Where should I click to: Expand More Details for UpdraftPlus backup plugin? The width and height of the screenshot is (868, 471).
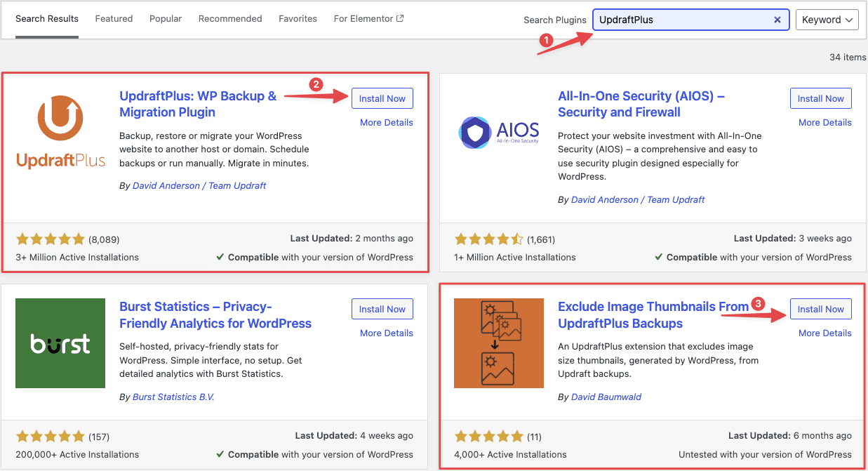point(387,122)
